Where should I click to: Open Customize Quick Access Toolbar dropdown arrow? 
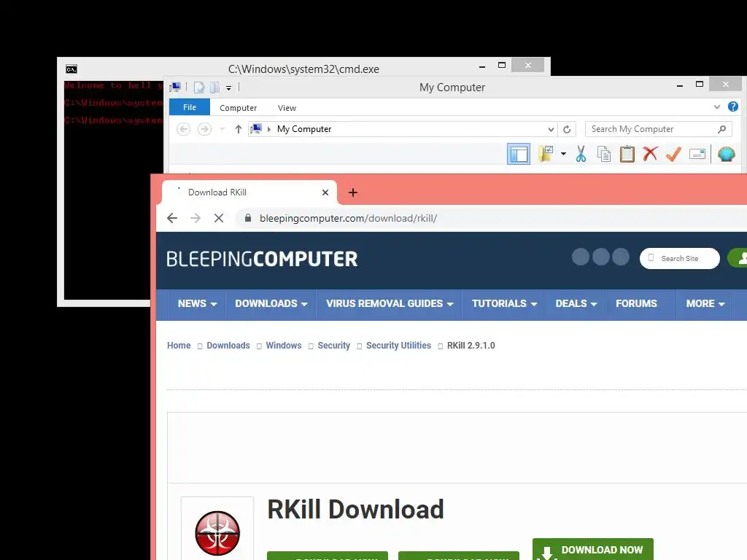click(x=228, y=87)
